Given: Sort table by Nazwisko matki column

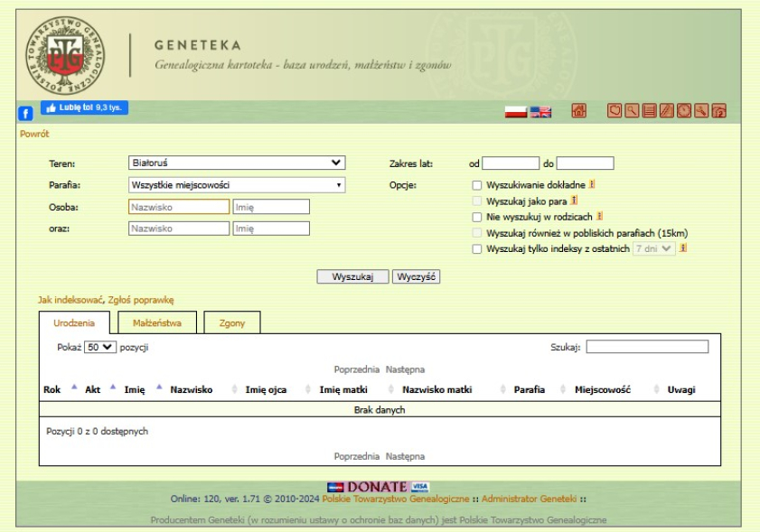Looking at the screenshot, I should tap(453, 389).
